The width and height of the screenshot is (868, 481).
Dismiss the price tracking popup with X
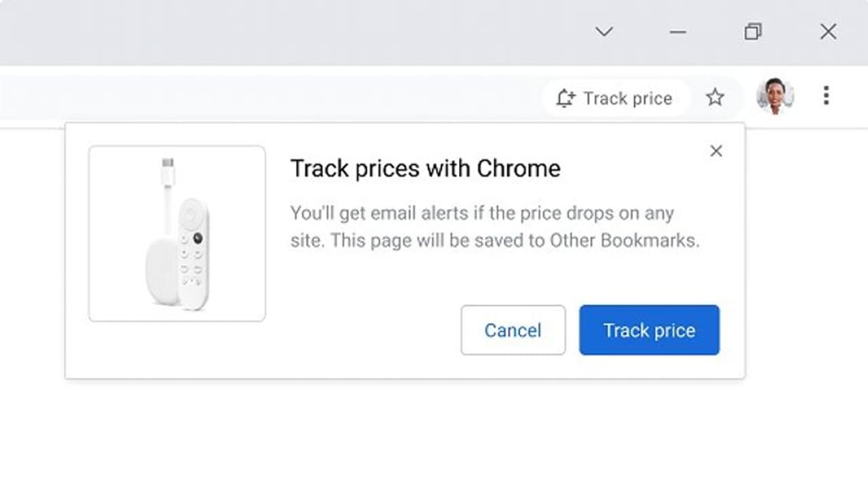click(x=716, y=151)
